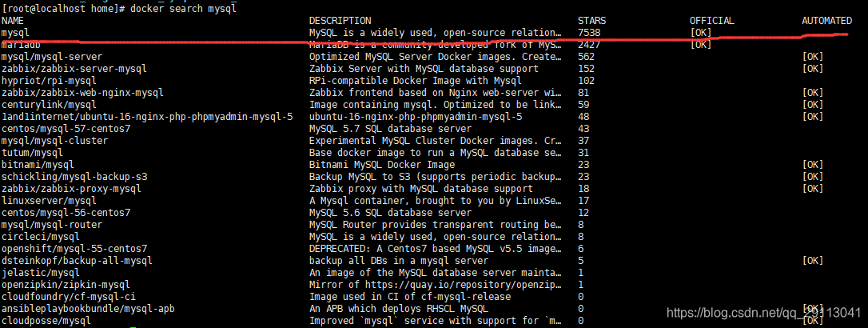Click 'Bitnami MySQL Docker Image' description
This screenshot has height=328, width=868.
click(382, 165)
